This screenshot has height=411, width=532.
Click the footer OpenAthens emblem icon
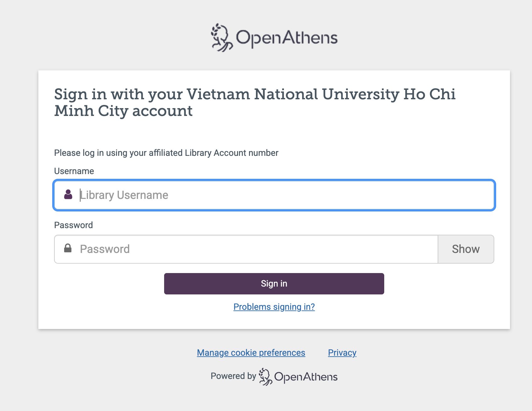click(x=265, y=376)
